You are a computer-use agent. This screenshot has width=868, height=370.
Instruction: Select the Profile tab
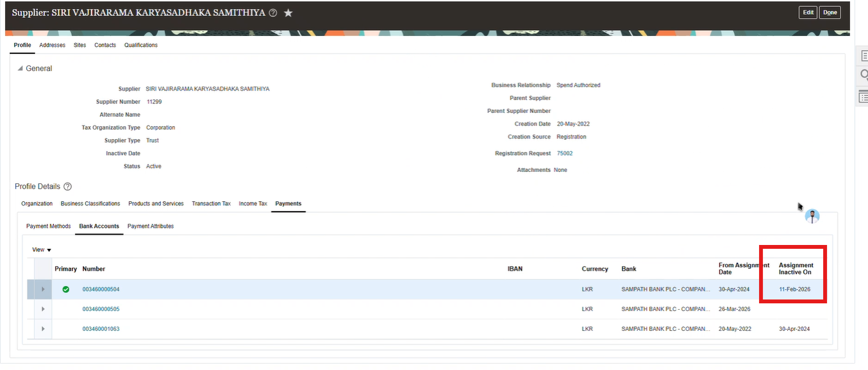pyautogui.click(x=22, y=46)
